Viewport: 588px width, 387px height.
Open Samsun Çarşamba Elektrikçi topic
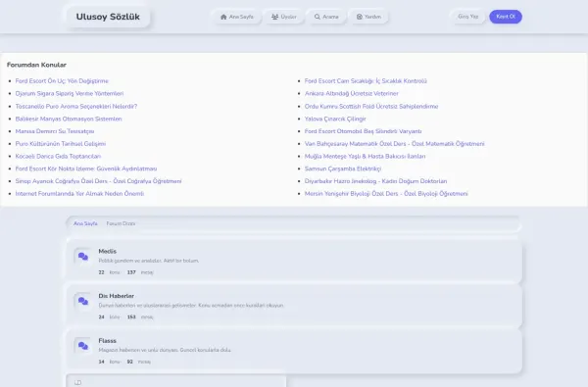click(343, 169)
